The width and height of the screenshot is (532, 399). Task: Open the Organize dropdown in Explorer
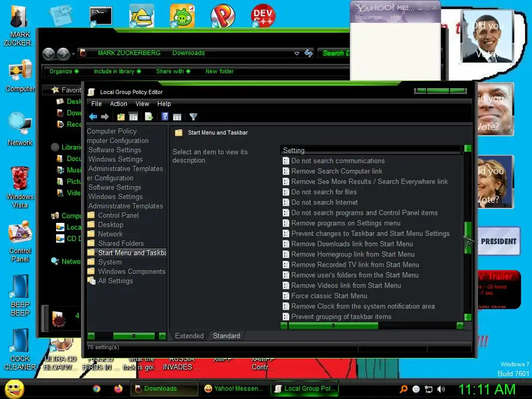(x=64, y=71)
